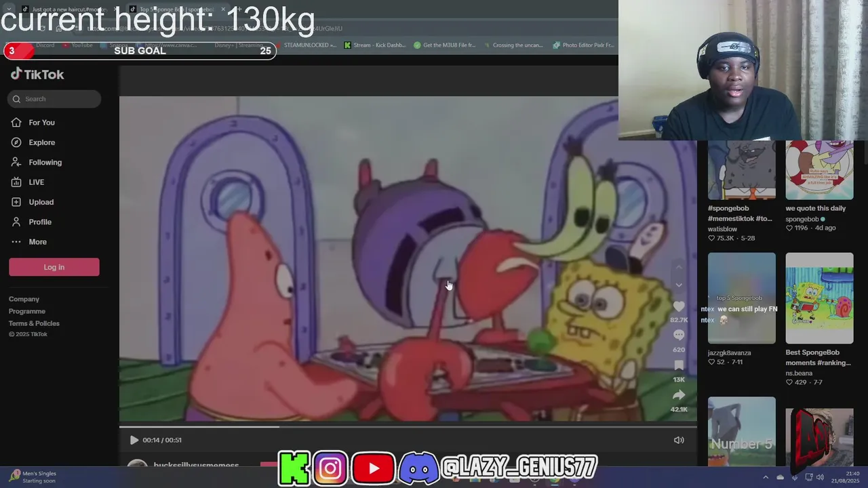The height and width of the screenshot is (488, 868).
Task: Share the video with the arrow icon
Action: pyautogui.click(x=679, y=395)
